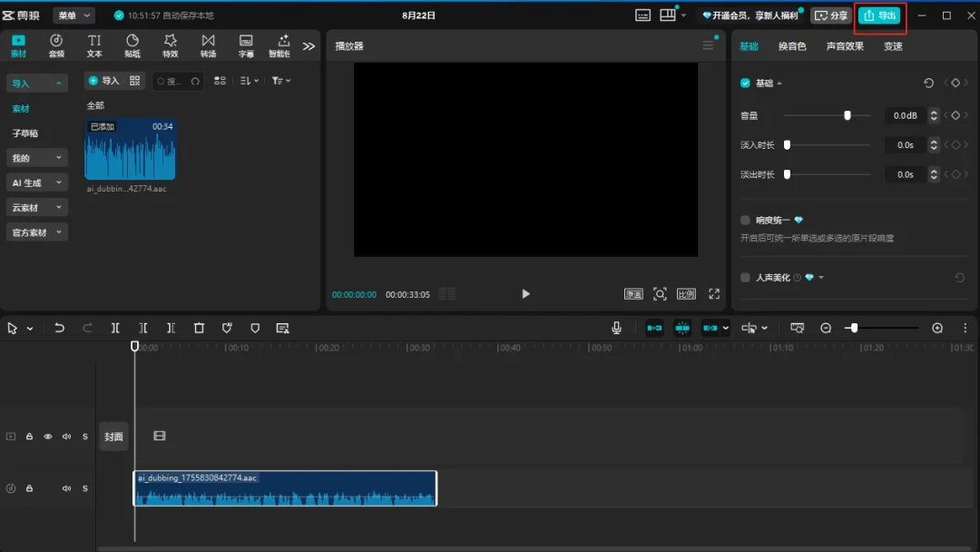Screen dimensions: 980x552
Task: Toggle the media grid view icon
Action: 220,81
